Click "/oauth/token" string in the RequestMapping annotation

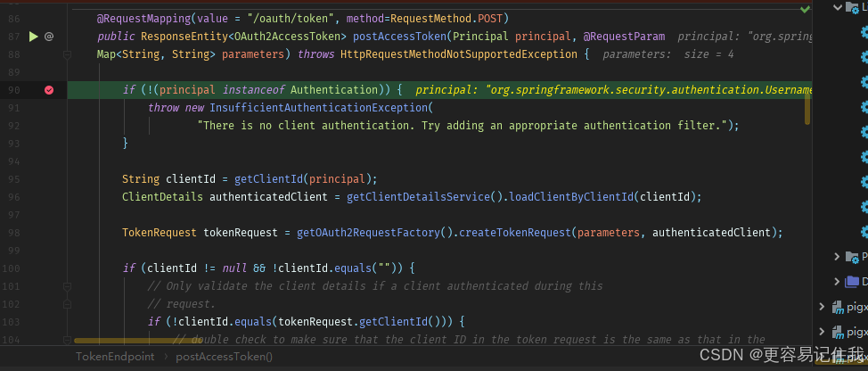(x=291, y=19)
